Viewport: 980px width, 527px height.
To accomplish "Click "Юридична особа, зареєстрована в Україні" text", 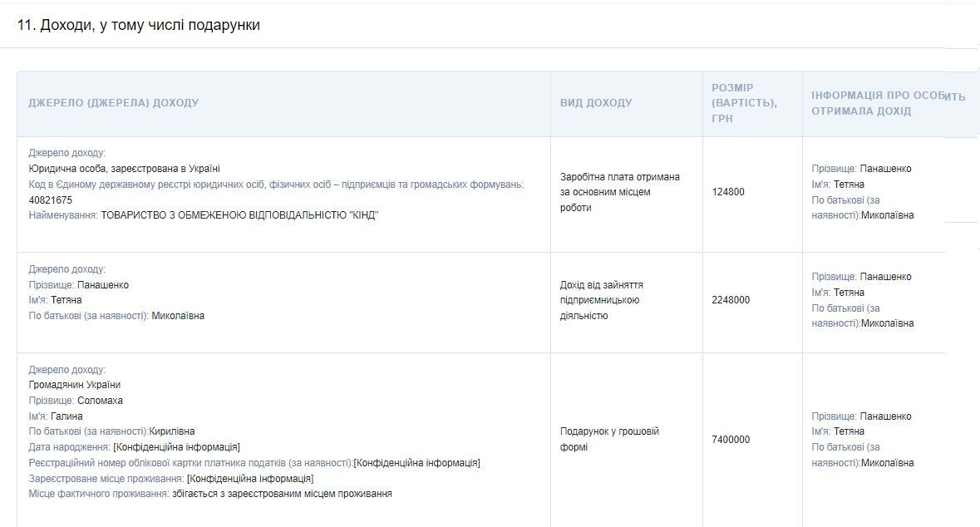I will [x=125, y=169].
